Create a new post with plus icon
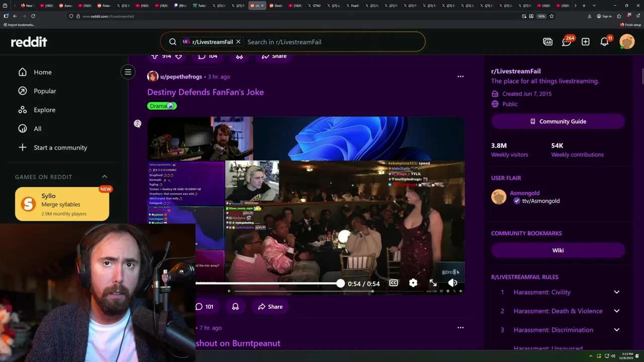Viewport: 644px width, 362px height. (x=586, y=42)
